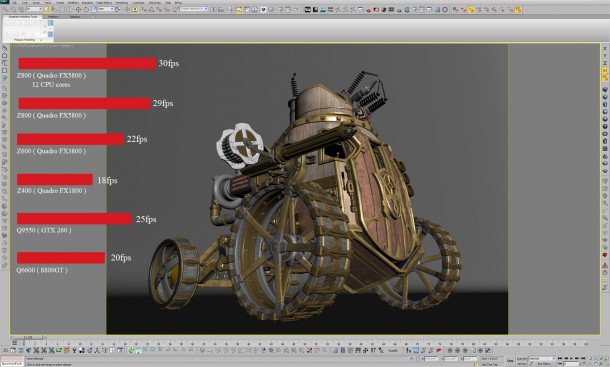Click the X coordinate input field

tap(431, 359)
